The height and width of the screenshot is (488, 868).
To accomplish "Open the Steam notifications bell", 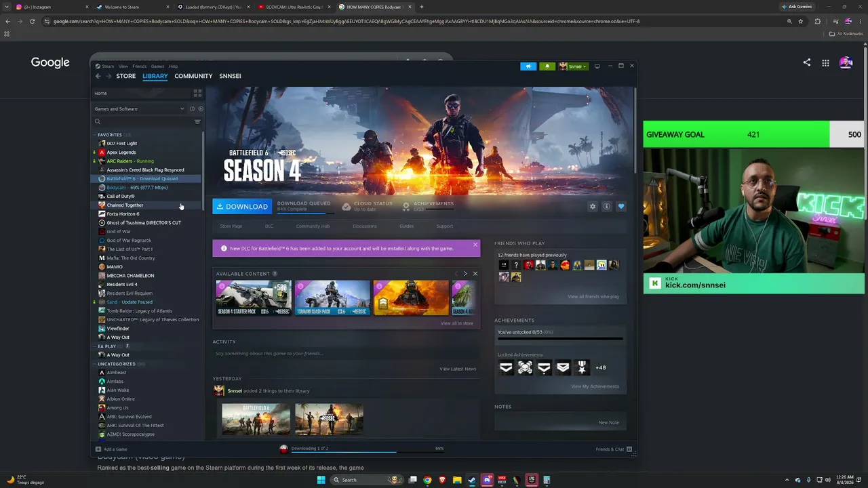I will point(547,66).
